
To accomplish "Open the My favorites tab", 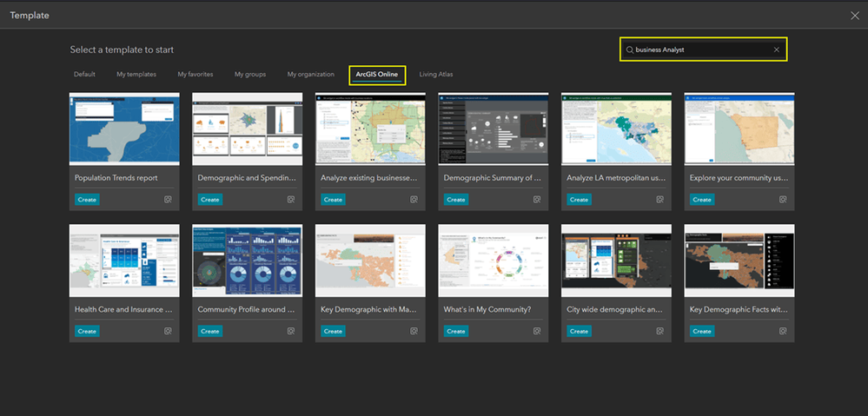I will click(x=195, y=74).
